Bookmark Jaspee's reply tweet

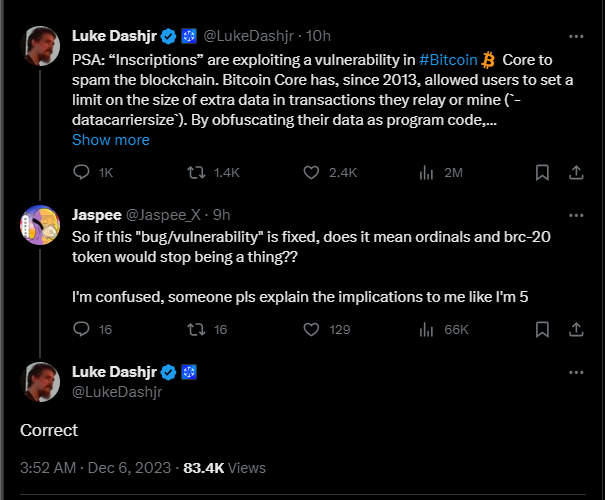[x=541, y=329]
